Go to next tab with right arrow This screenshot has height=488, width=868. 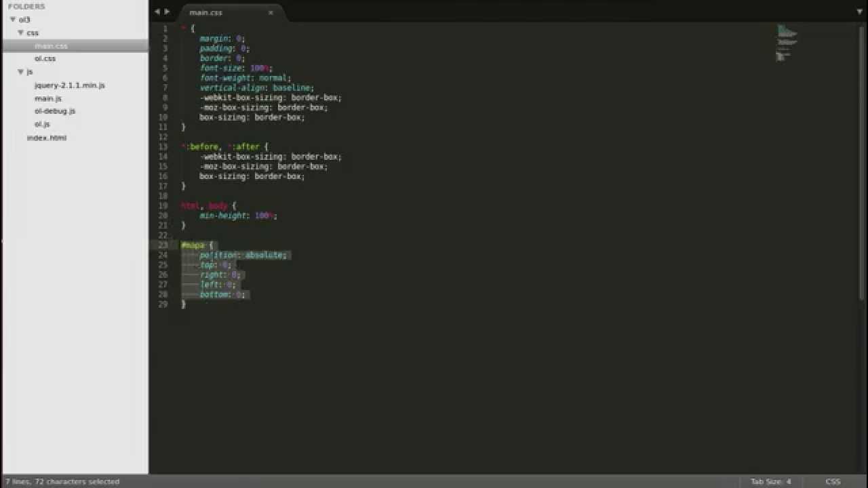167,12
